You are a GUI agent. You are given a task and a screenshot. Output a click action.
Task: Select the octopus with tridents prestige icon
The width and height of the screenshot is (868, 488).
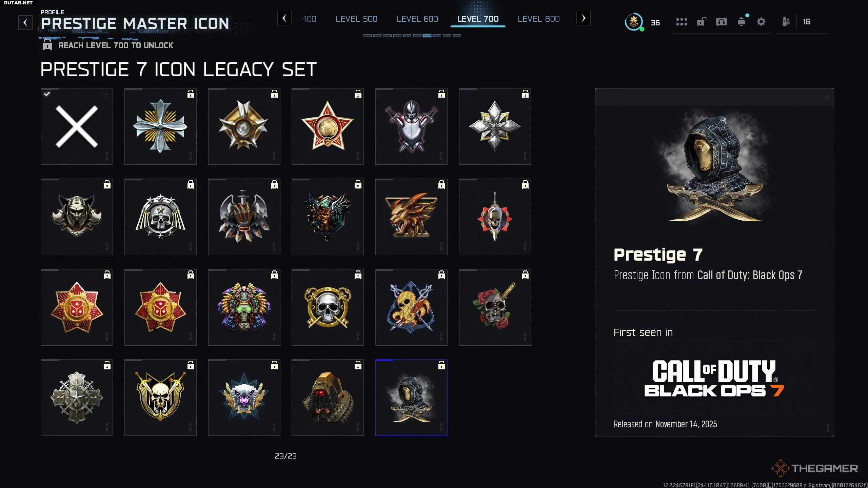point(411,307)
